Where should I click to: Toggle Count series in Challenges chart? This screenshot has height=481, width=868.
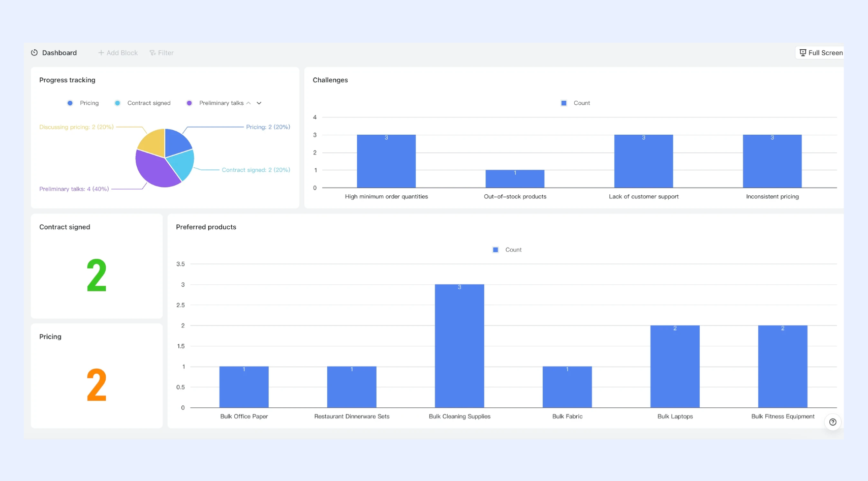pos(575,103)
